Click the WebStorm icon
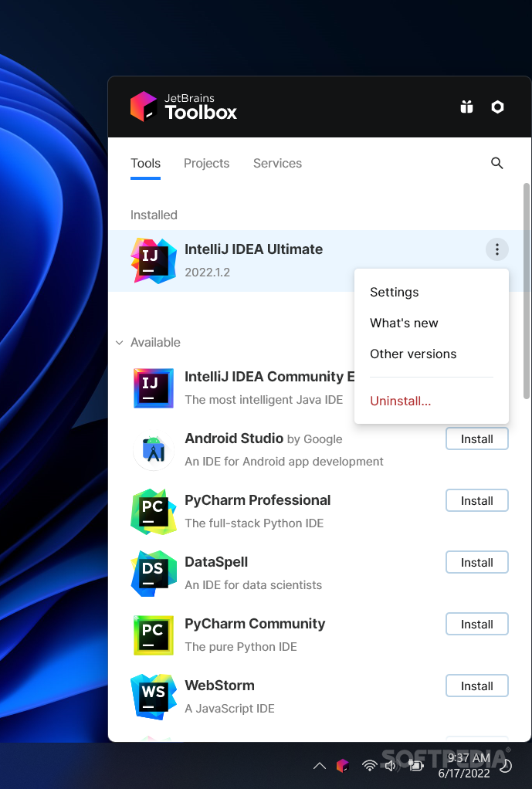 point(154,697)
